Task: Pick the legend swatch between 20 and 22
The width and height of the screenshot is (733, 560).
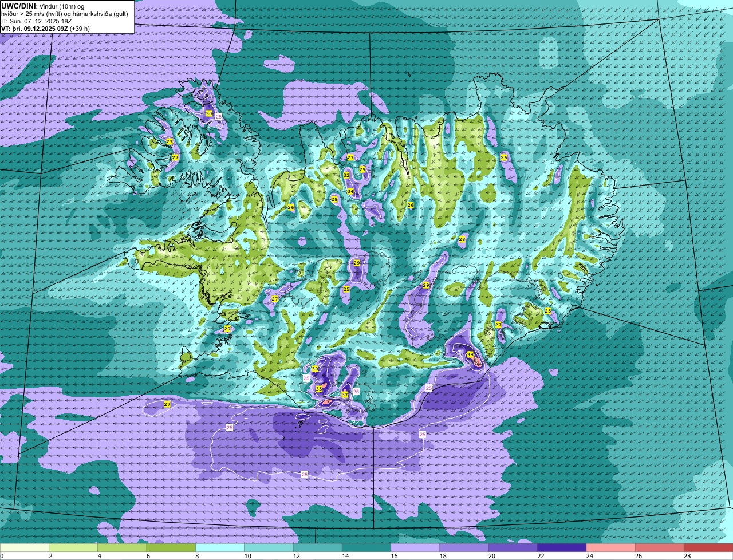Action: pyautogui.click(x=513, y=548)
